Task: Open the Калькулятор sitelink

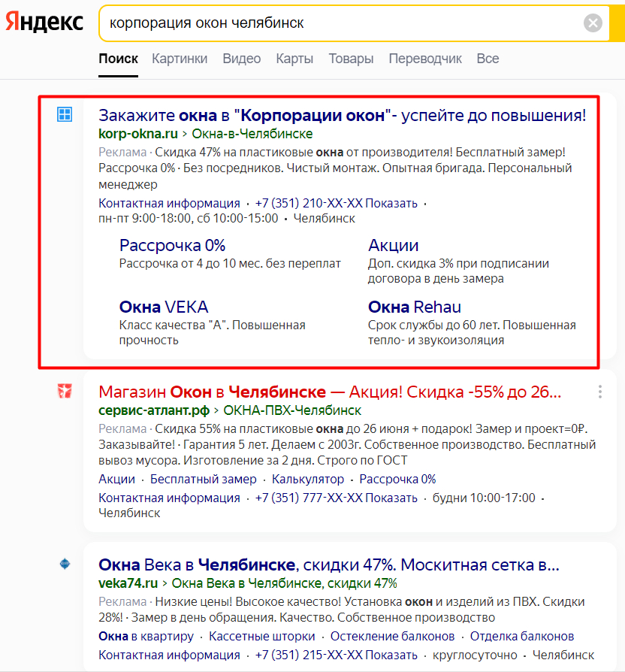Action: point(307,479)
